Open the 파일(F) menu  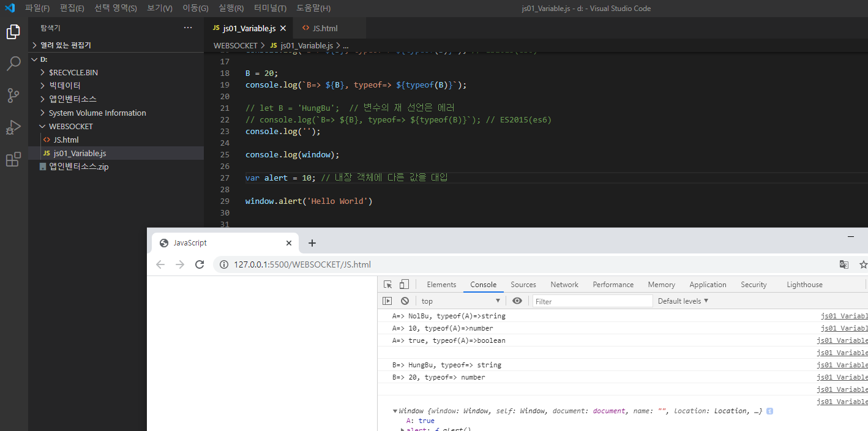(x=37, y=8)
